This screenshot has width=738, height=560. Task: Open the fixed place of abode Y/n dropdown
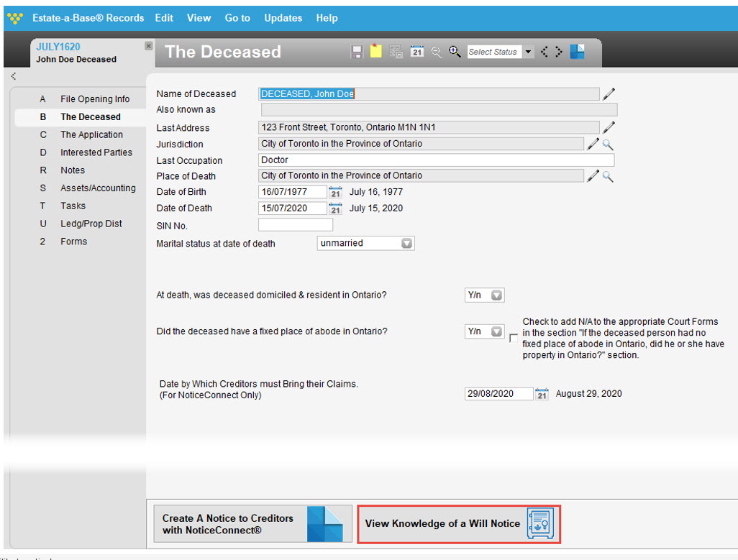click(496, 331)
